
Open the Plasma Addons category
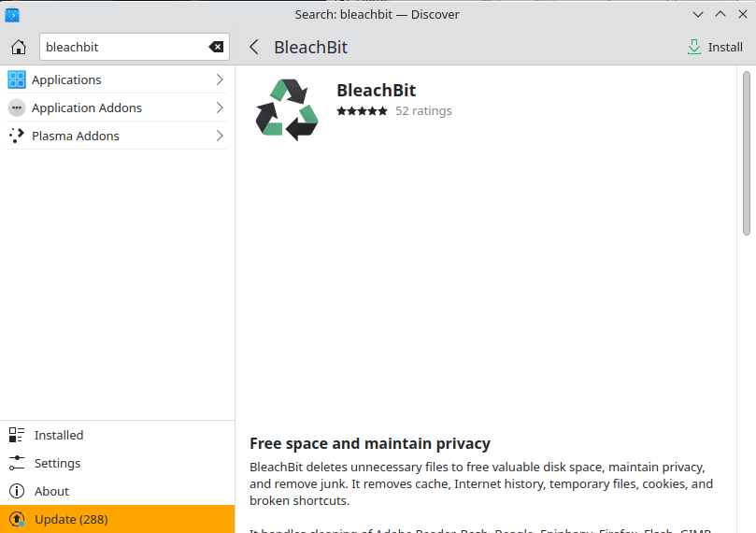point(117,136)
